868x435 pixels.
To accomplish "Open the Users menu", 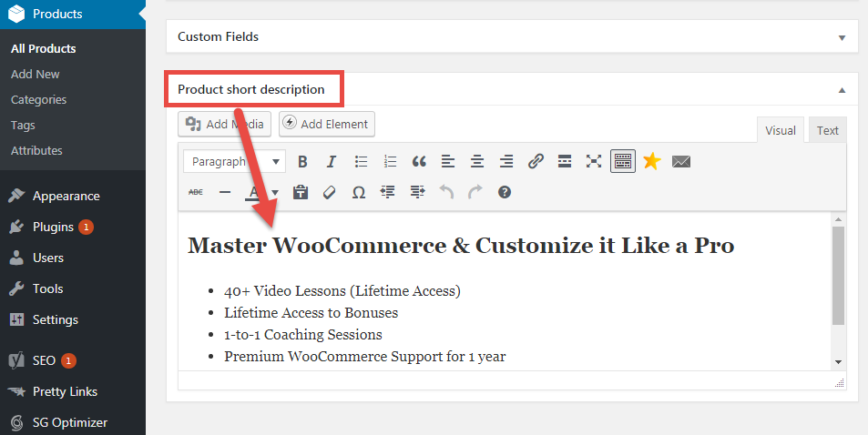I will click(x=73, y=258).
